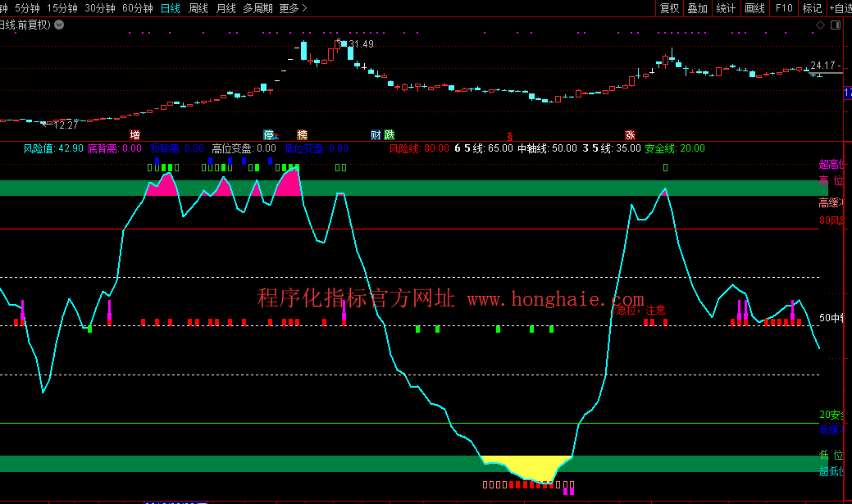Open the 画线 drawing tools button
The image size is (852, 504).
(x=754, y=8)
